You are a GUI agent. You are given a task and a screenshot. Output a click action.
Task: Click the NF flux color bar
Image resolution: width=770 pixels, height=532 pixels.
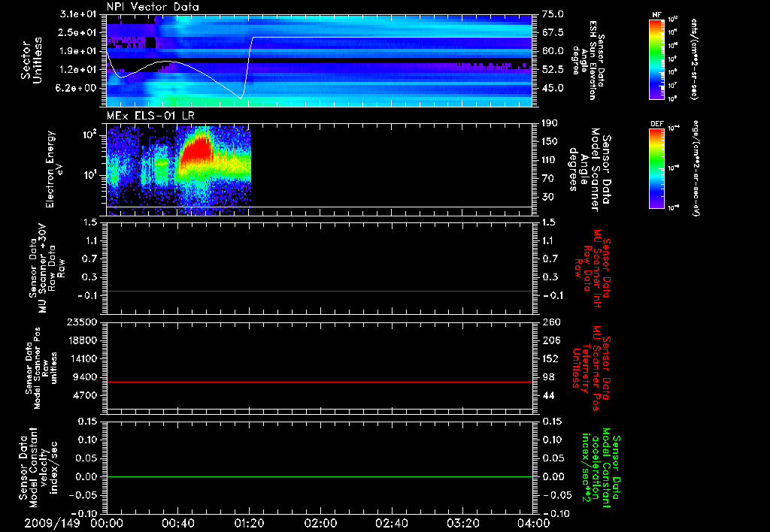click(656, 59)
